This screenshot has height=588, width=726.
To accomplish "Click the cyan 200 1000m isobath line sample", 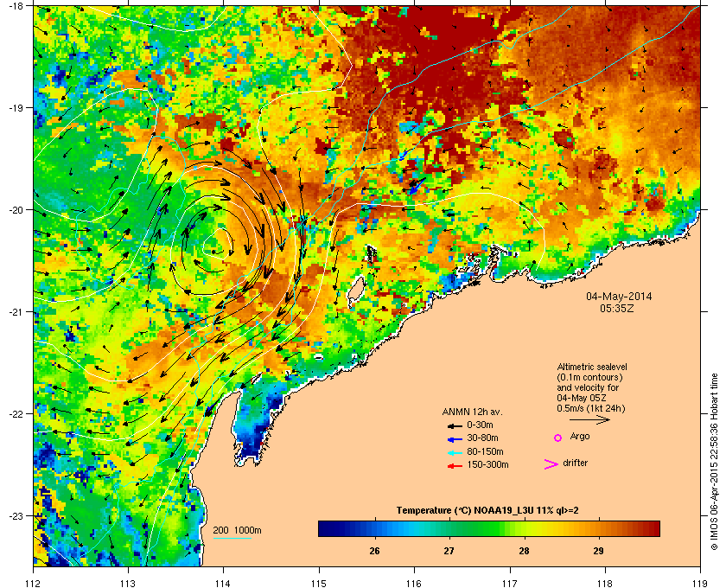I will [232, 538].
